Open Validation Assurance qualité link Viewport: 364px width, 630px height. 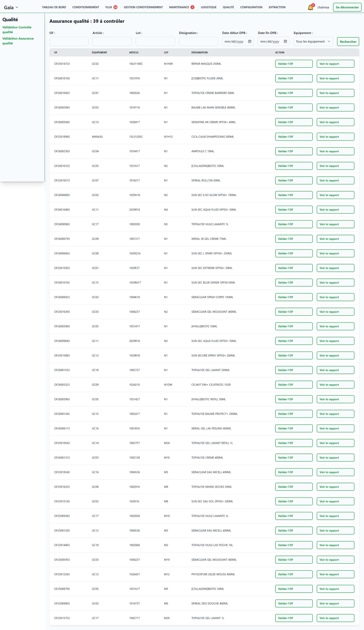(18, 41)
